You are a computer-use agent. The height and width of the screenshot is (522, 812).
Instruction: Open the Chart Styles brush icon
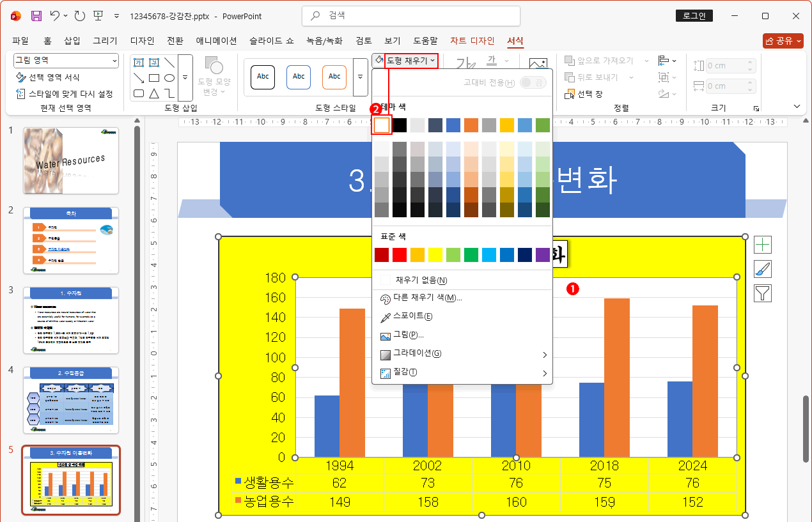(763, 269)
